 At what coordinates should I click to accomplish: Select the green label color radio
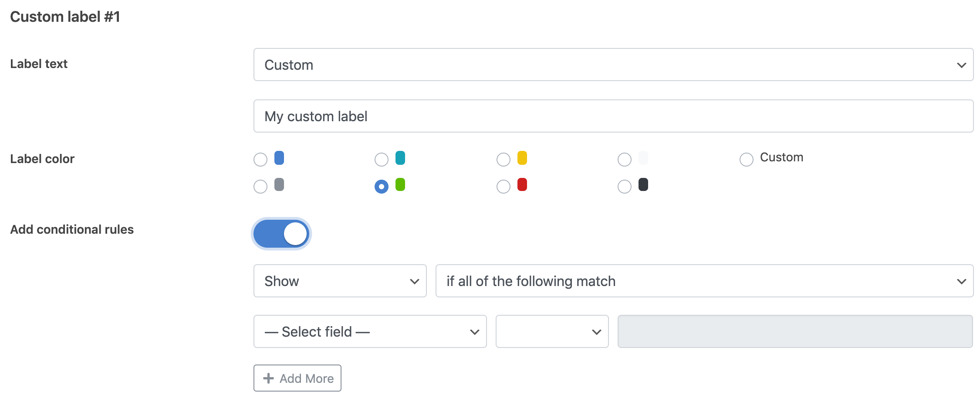[x=382, y=187]
